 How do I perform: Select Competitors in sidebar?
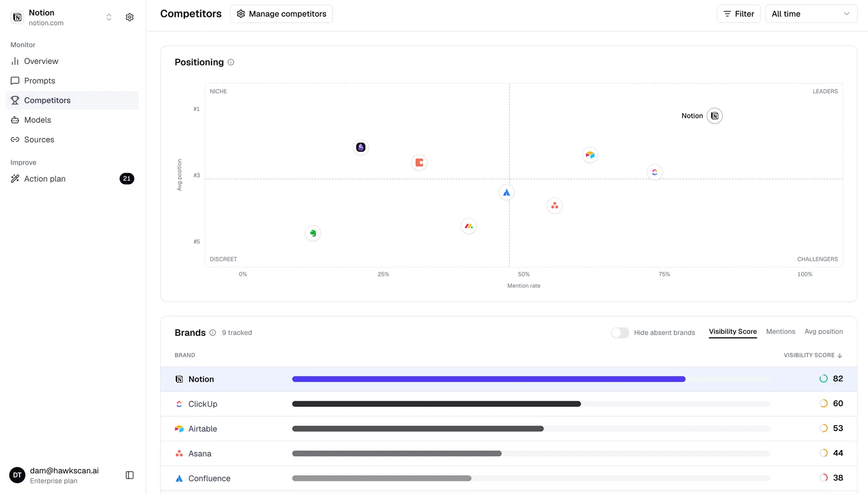point(72,100)
